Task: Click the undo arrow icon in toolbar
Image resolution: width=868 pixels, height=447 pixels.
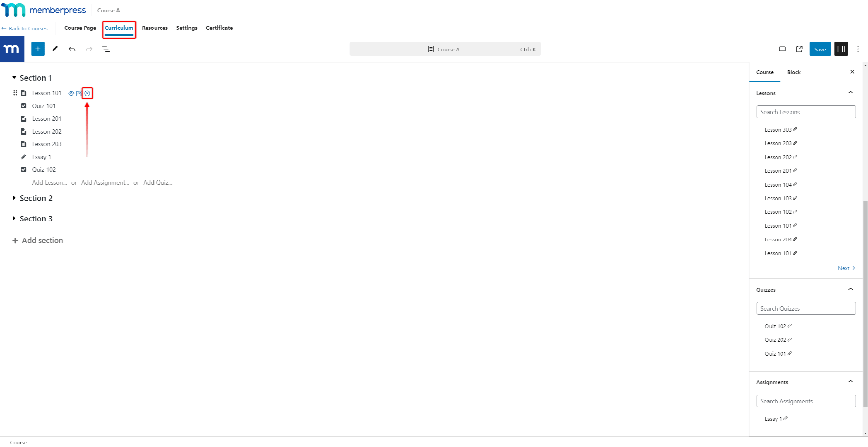Action: click(x=72, y=49)
